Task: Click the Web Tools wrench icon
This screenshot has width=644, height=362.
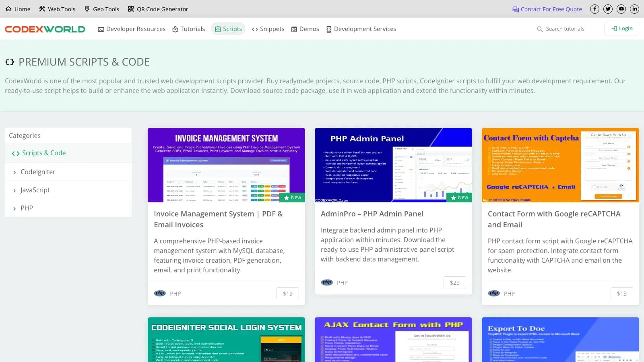Action: 42,9
